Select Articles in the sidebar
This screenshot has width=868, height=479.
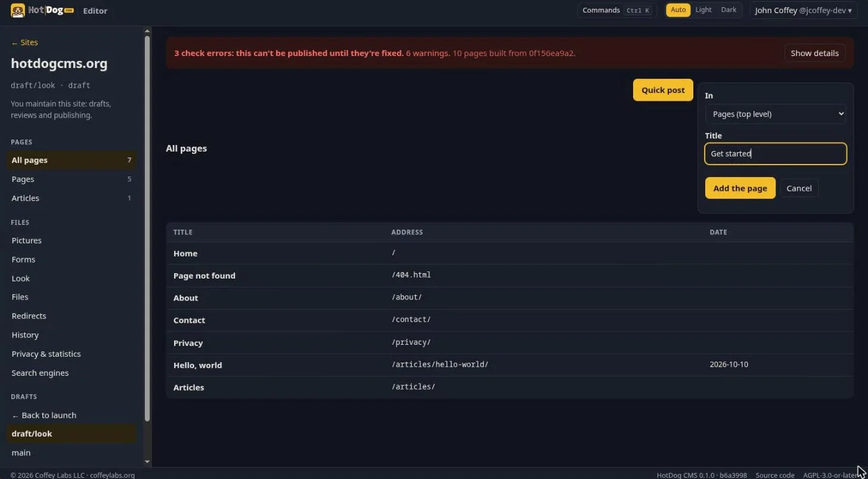25,198
